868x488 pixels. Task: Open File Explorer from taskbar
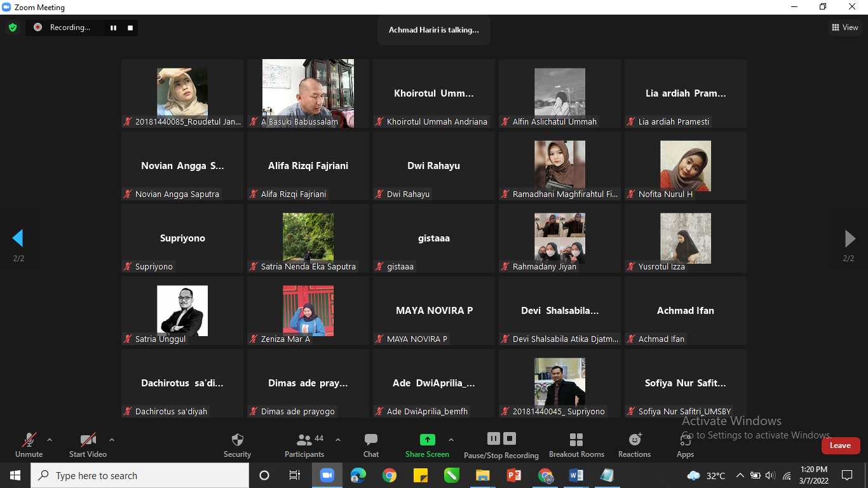coord(483,475)
